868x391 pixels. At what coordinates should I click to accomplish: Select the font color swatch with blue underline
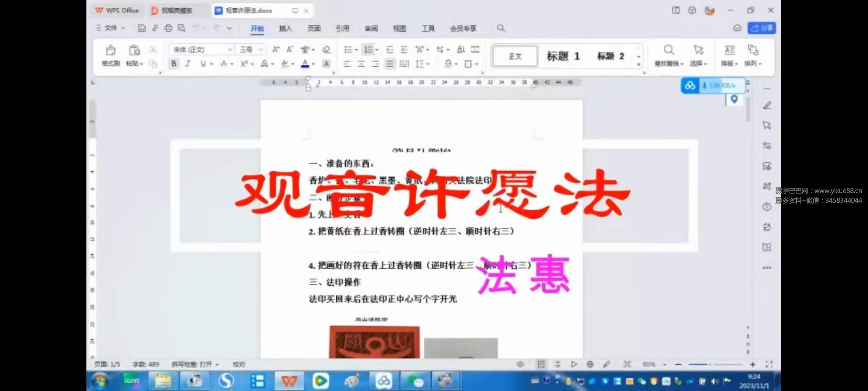point(305,64)
